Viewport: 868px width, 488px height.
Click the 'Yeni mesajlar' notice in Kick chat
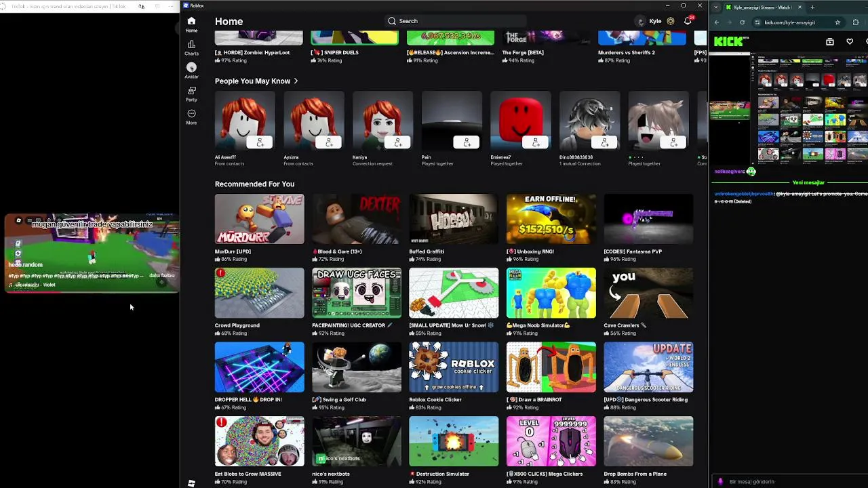click(808, 183)
